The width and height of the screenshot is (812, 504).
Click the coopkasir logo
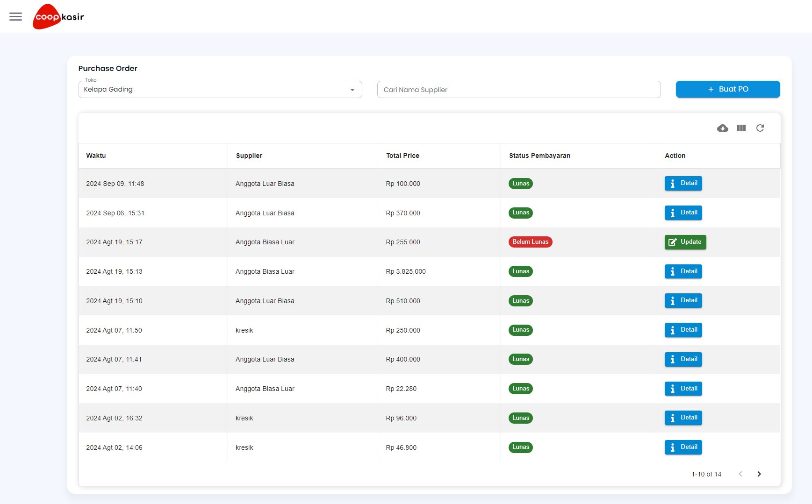pos(58,16)
